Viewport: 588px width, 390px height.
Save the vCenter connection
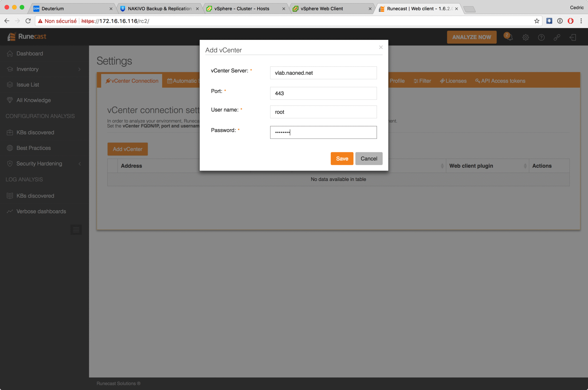tap(342, 159)
